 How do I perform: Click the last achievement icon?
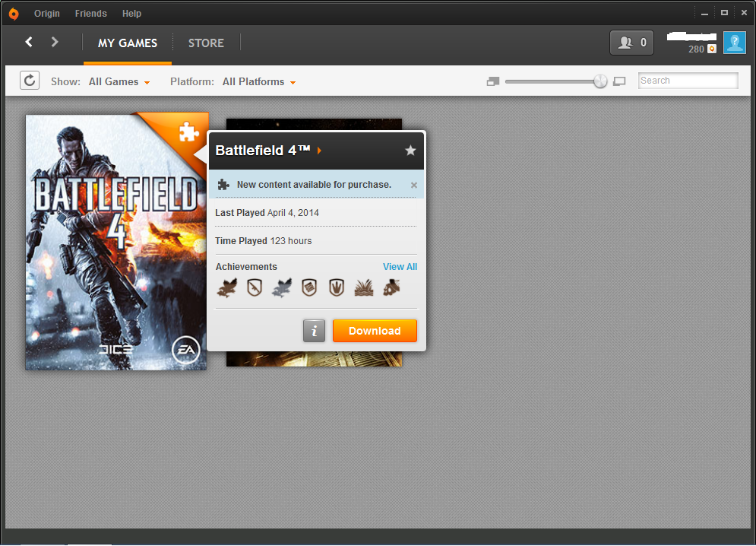coord(391,287)
